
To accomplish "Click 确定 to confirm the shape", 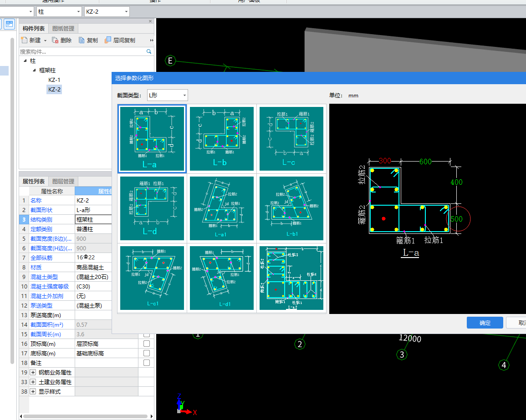I will pyautogui.click(x=485, y=323).
